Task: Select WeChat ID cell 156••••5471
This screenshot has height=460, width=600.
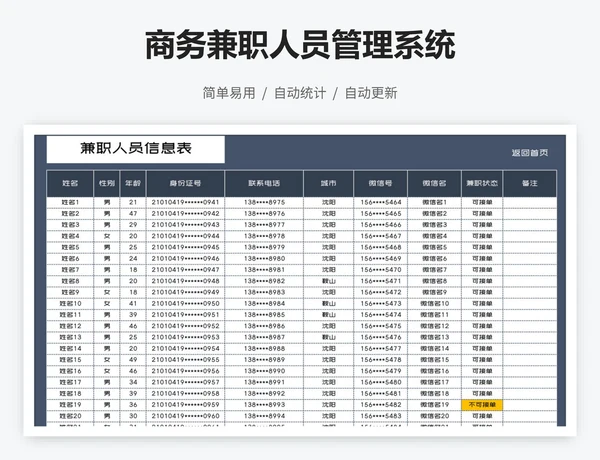Action: (x=381, y=281)
